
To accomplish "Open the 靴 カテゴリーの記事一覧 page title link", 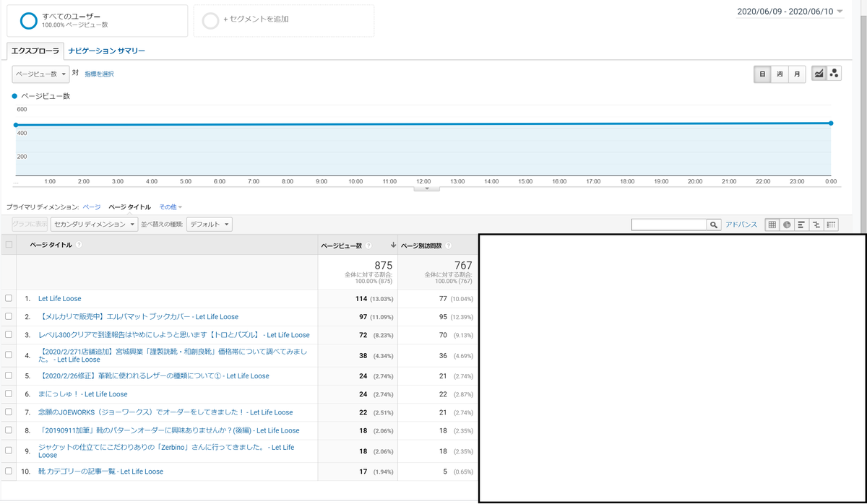I will (x=100, y=472).
